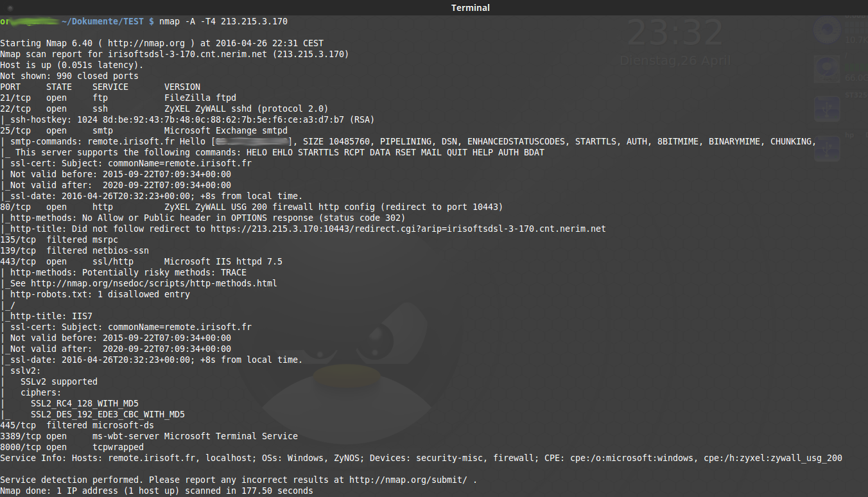Click the hard drive icon with green bar
The image size is (868, 497).
(x=826, y=68)
